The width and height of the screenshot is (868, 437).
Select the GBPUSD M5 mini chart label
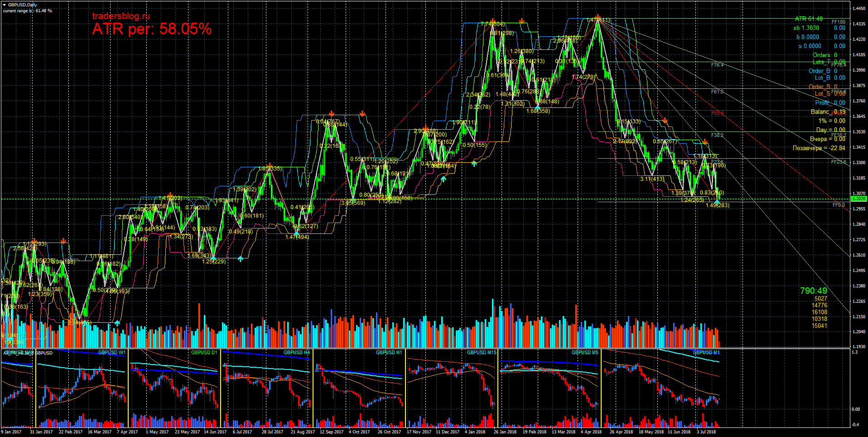click(585, 352)
